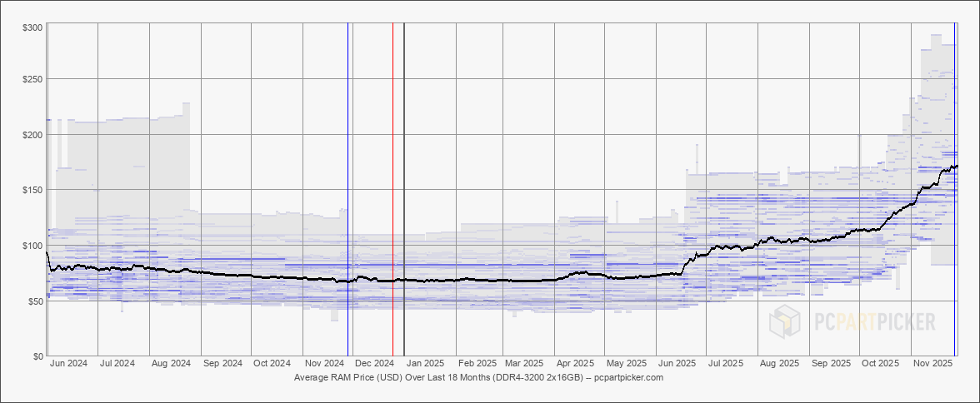This screenshot has height=403, width=980.
Task: Select the $100 y-axis label
Action: tap(32, 246)
